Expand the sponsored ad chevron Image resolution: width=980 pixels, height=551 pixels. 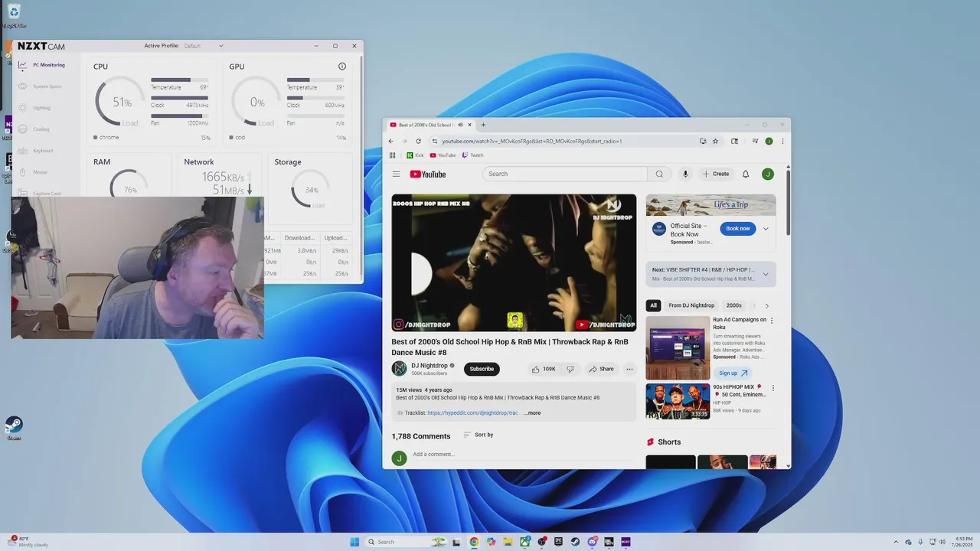point(766,228)
